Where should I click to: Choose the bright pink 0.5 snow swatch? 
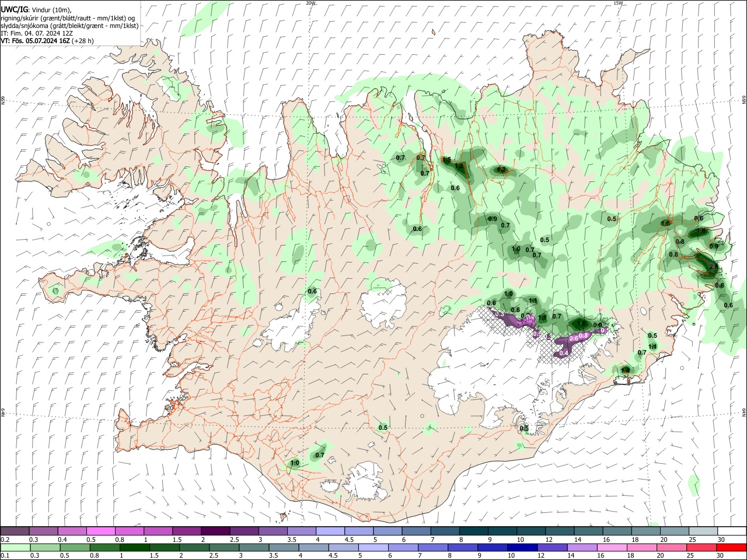[100, 531]
